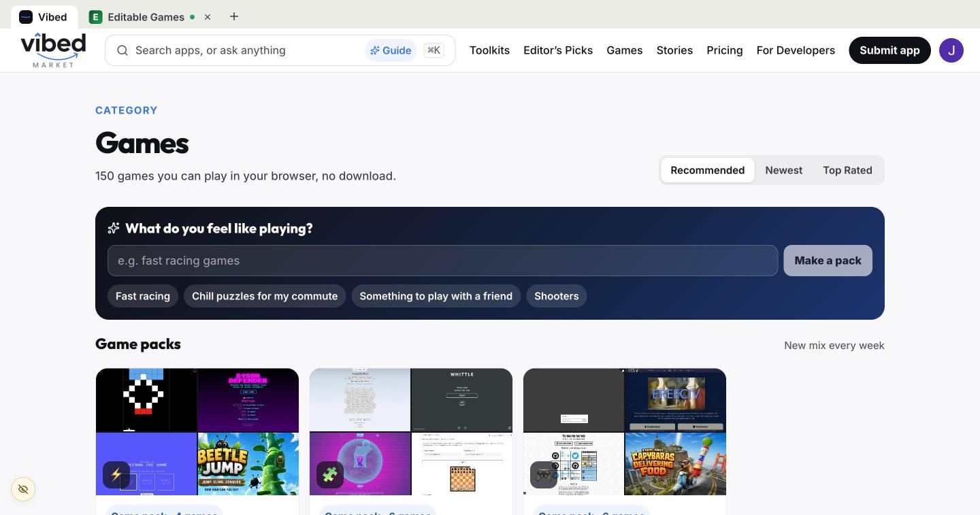Choose the Fast racing suggestion chip
This screenshot has height=515, width=980.
[143, 296]
